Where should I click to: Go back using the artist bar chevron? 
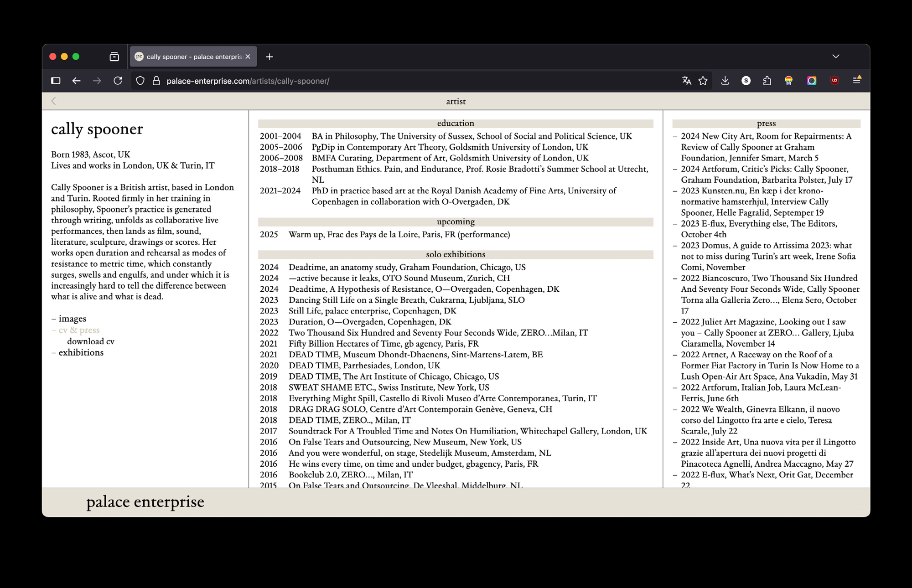[x=54, y=101]
